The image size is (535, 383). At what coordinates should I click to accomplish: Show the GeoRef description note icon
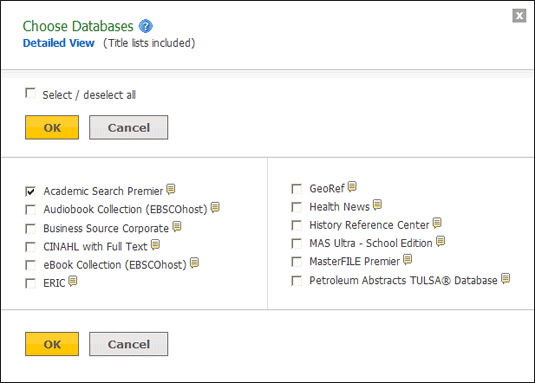coord(352,186)
